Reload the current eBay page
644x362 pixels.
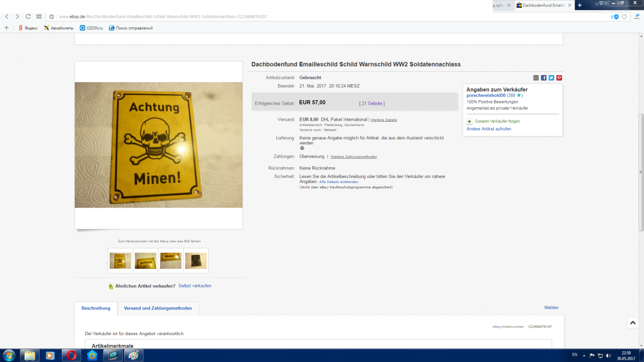(28, 17)
